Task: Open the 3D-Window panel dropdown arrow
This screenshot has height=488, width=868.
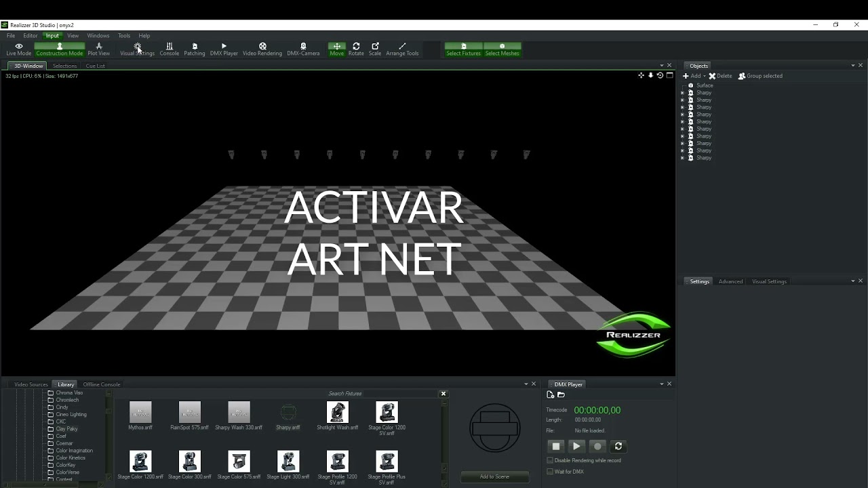Action: tap(662, 66)
